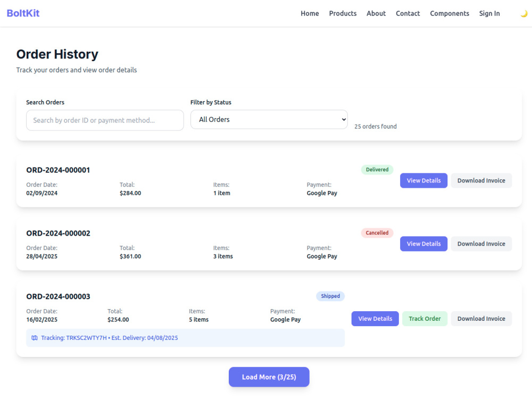Screen dimensions: 532x399
Task: Download Invoice for order ORD-2024-000002
Action: coord(481,244)
